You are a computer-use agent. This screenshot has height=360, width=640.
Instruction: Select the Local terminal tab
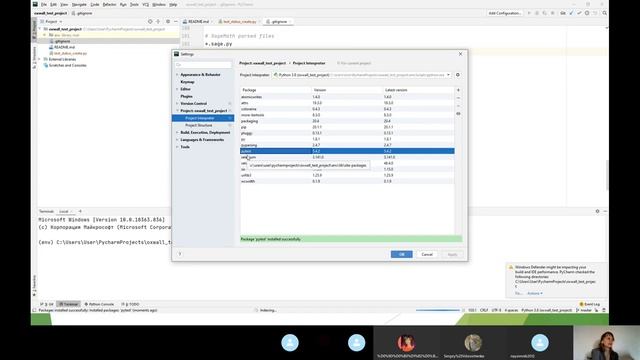(64, 211)
